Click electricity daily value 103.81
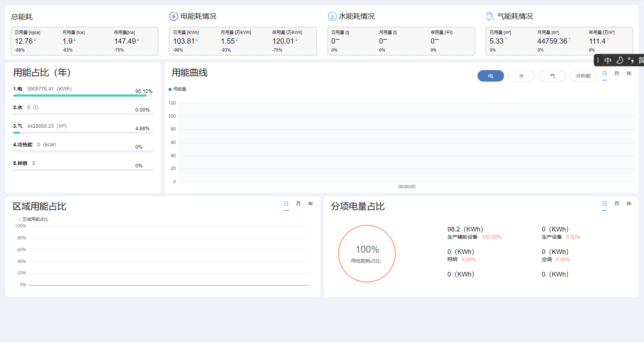Screen dimensions: 644x342 [x=184, y=41]
